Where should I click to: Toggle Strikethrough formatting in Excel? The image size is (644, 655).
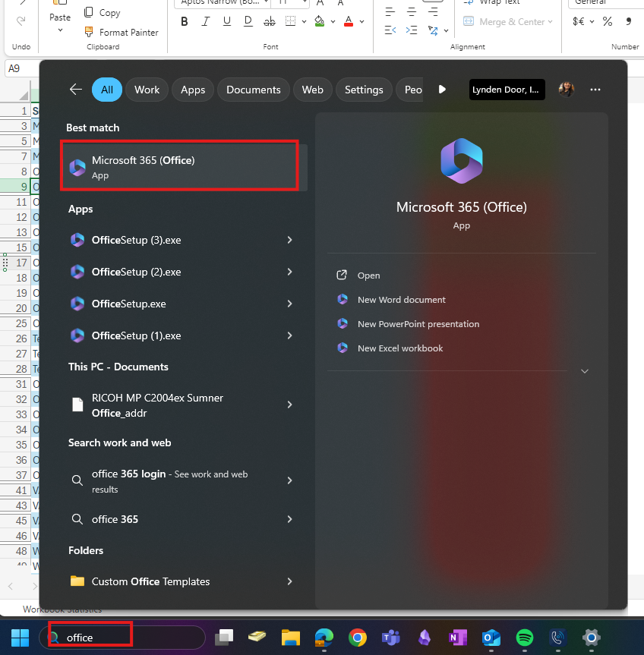[269, 21]
